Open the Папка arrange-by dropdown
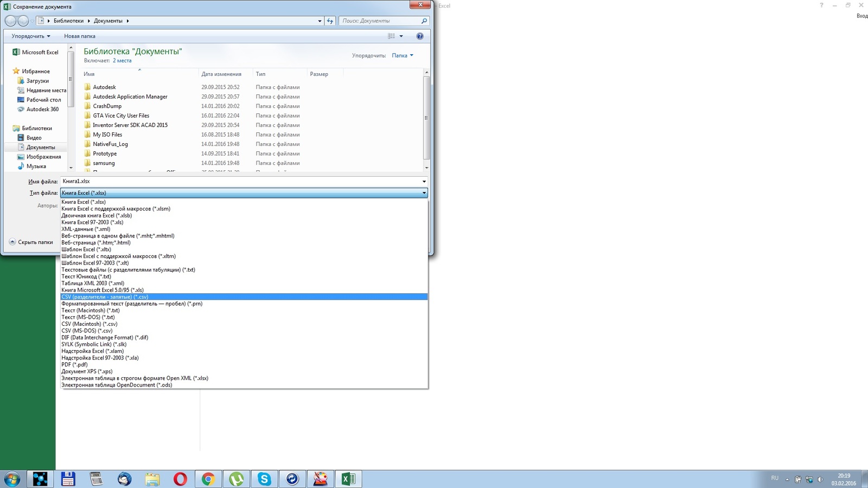 pyautogui.click(x=403, y=55)
